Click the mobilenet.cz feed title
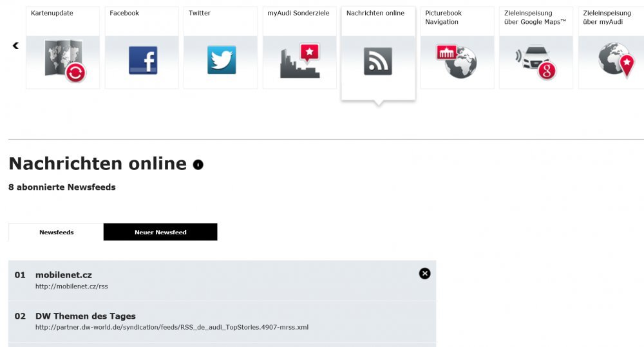The width and height of the screenshot is (644, 347). pos(64,275)
